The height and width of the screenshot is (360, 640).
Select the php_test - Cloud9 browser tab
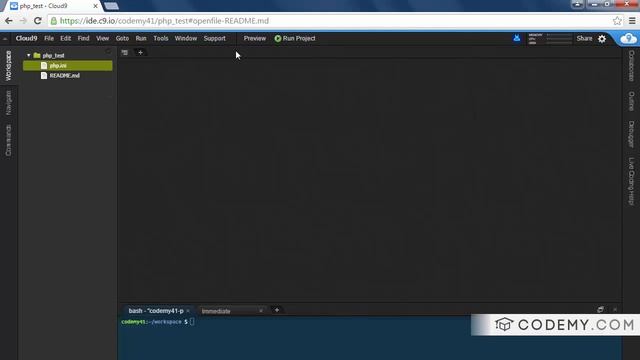coord(53,6)
